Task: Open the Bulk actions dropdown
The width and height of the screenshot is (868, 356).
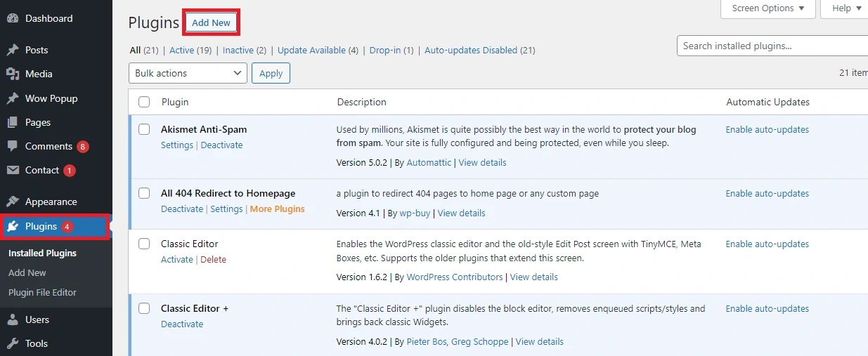Action: click(x=188, y=73)
